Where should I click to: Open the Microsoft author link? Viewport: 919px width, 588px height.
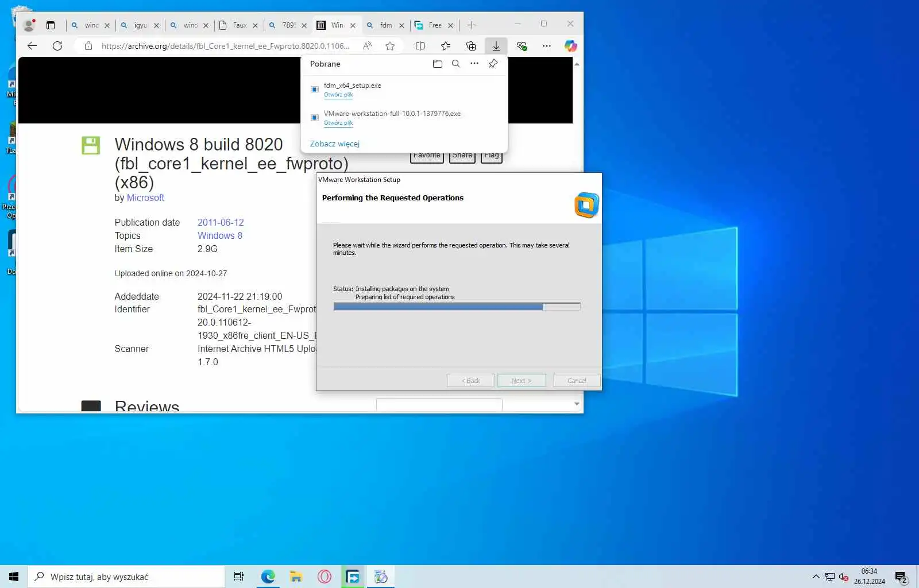click(x=145, y=198)
